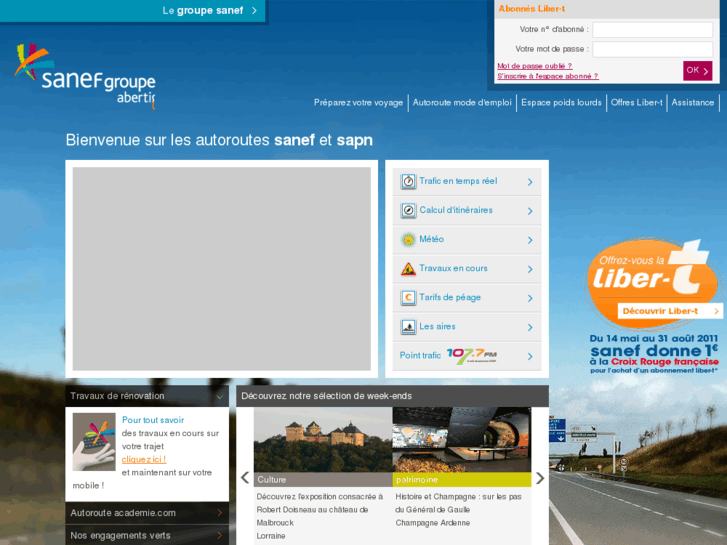Click the arrow beside Les aires
The image size is (727, 545).
(x=530, y=327)
